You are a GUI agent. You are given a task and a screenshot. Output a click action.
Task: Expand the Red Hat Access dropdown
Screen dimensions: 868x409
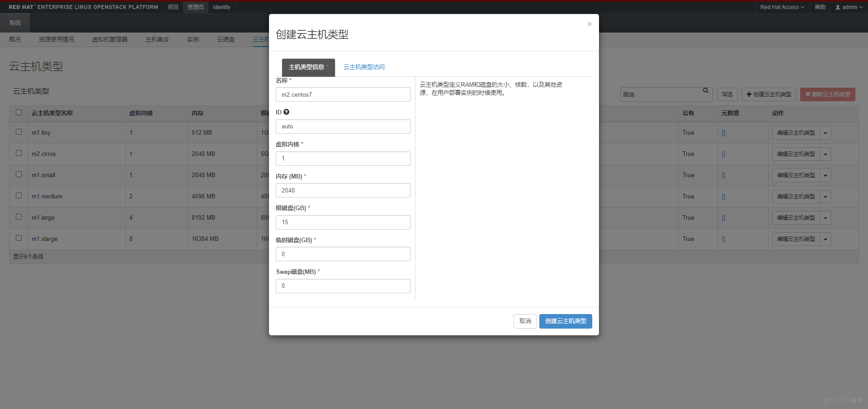click(782, 7)
